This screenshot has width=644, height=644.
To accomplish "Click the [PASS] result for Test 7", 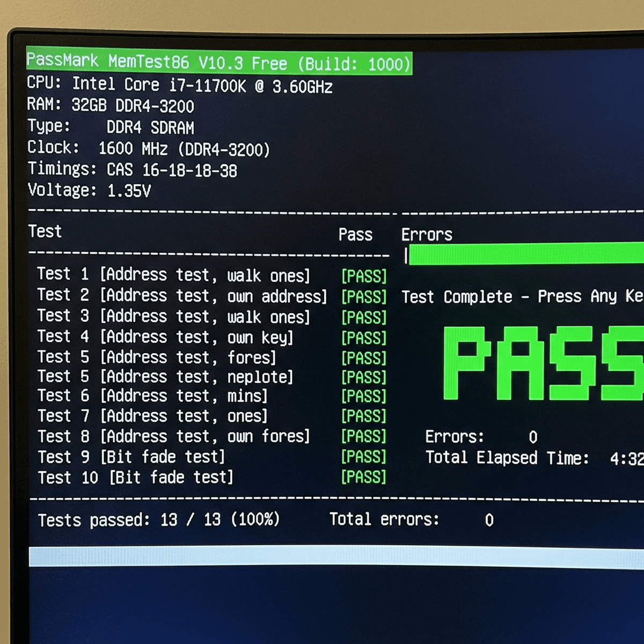I will pos(364,416).
